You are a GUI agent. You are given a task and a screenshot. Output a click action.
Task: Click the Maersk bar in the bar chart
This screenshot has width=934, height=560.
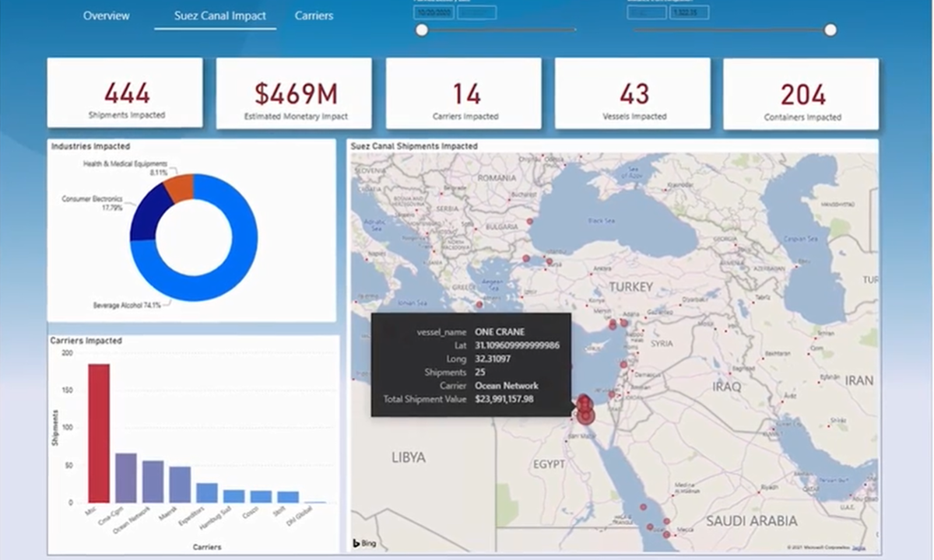(180, 484)
